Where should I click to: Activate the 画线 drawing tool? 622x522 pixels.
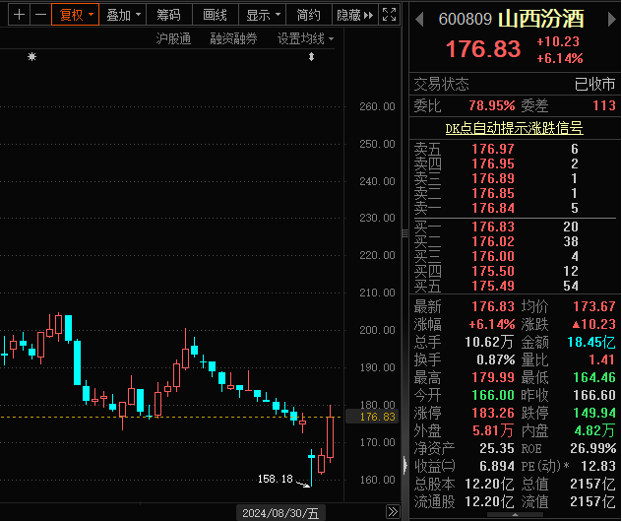point(215,15)
